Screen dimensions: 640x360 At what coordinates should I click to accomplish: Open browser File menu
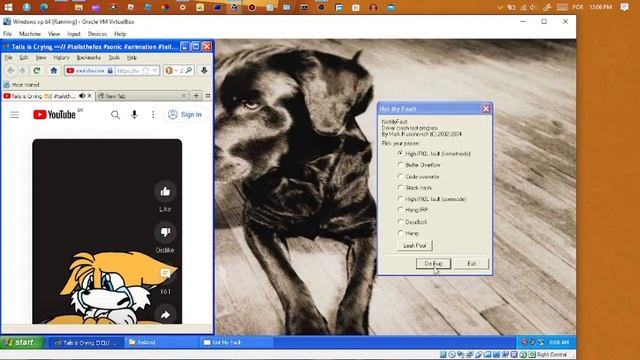click(x=8, y=58)
